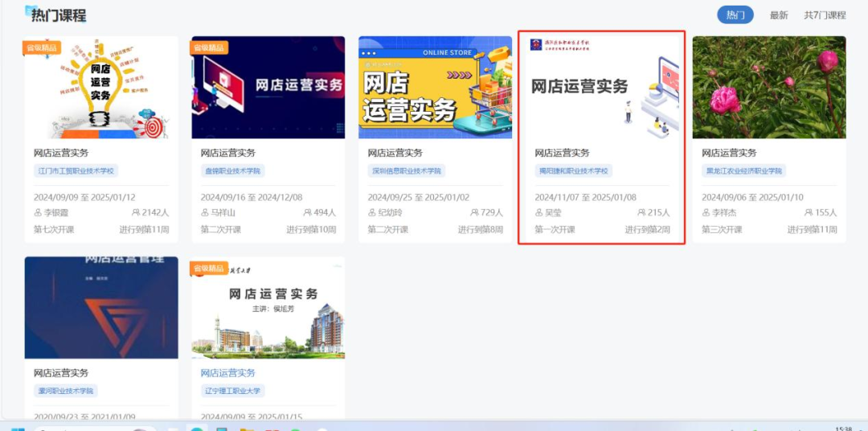Click the enrollment icon beside 155人
This screenshot has height=431, width=868.
[809, 213]
